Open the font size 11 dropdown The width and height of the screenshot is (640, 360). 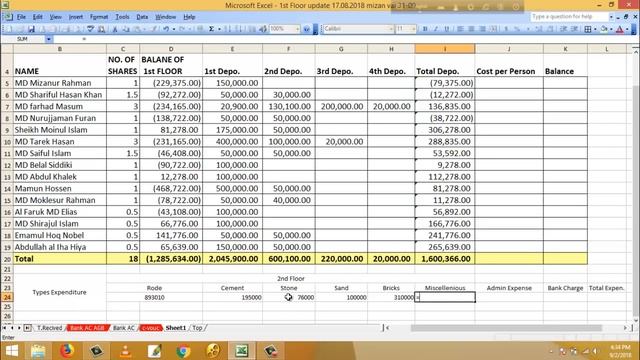coord(413,29)
